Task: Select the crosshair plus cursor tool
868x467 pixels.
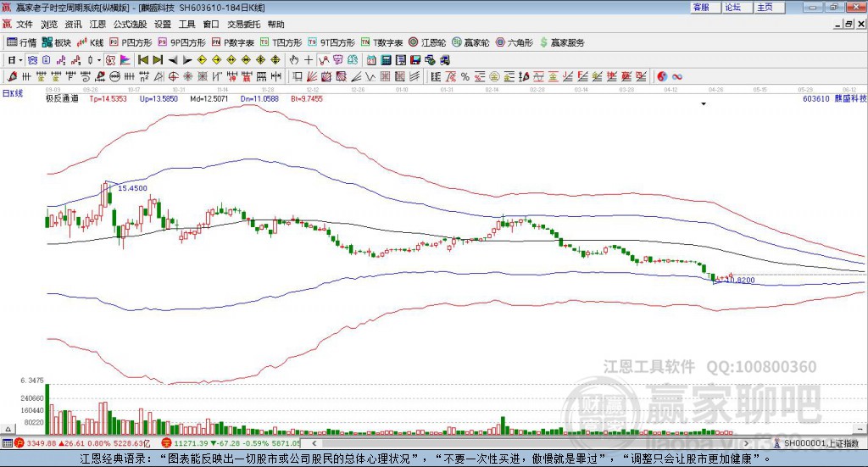Action: click(309, 60)
